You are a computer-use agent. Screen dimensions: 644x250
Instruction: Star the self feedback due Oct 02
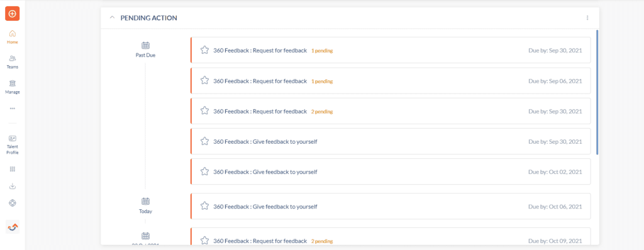(x=204, y=171)
